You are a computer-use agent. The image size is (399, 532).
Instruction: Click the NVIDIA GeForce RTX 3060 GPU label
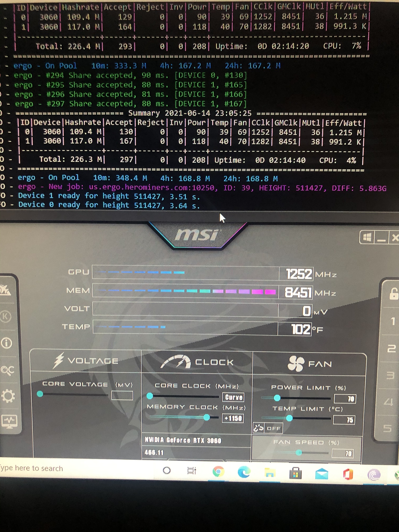[x=183, y=440]
